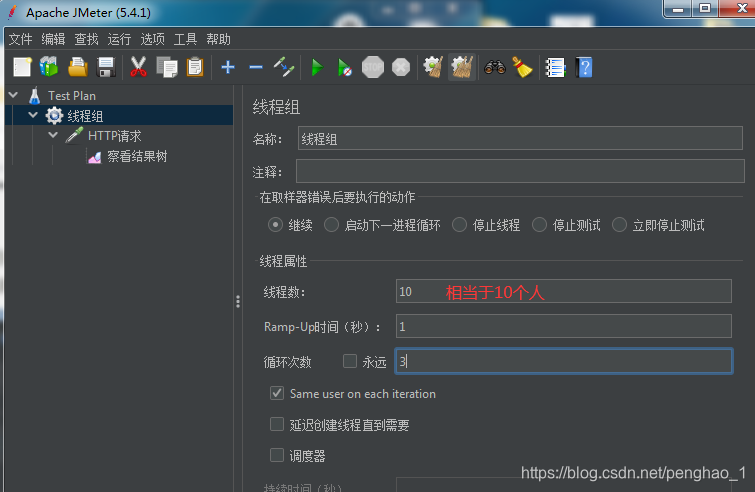The height and width of the screenshot is (492, 755).
Task: Click the Shutdown threads icon
Action: click(x=401, y=67)
